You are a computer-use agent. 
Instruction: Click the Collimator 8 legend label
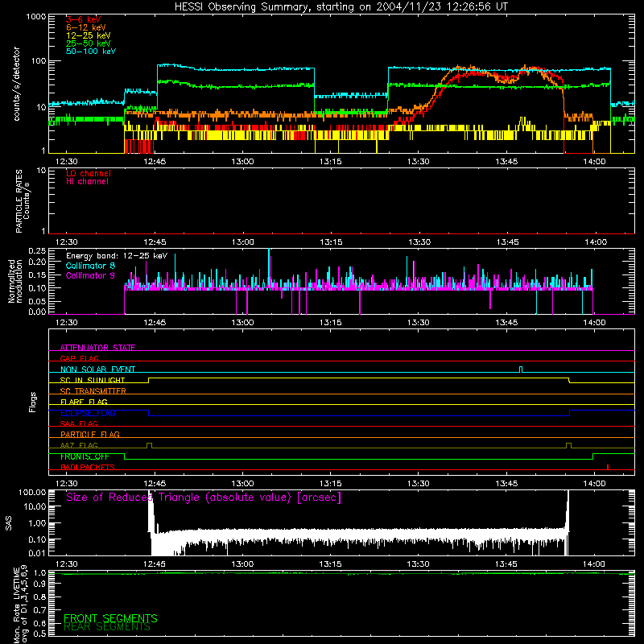90,266
